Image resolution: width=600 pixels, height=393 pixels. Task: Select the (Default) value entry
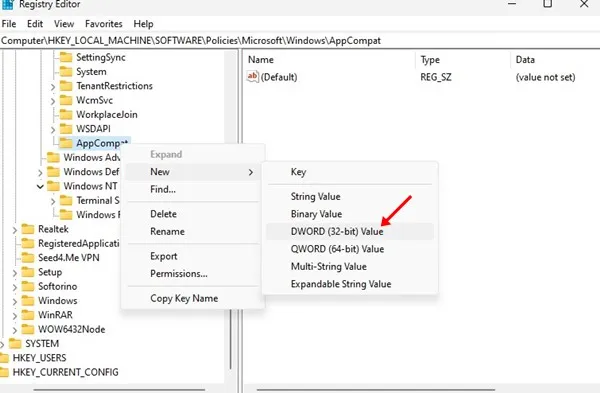279,77
